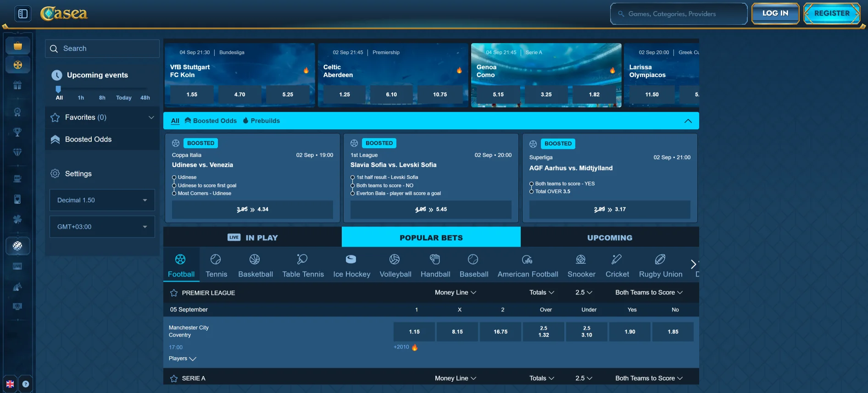Open Decimal 1.50 odds format dropdown
This screenshot has width=868, height=393.
pos(102,200)
